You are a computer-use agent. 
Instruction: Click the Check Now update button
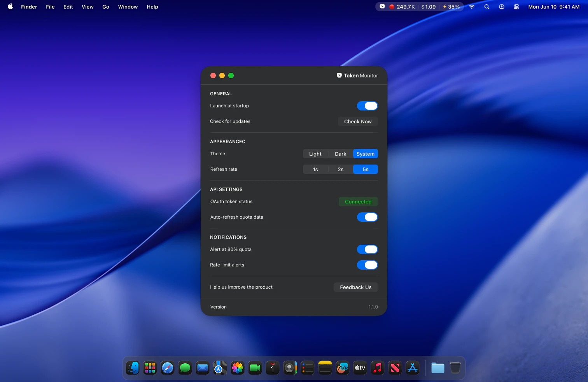point(357,121)
